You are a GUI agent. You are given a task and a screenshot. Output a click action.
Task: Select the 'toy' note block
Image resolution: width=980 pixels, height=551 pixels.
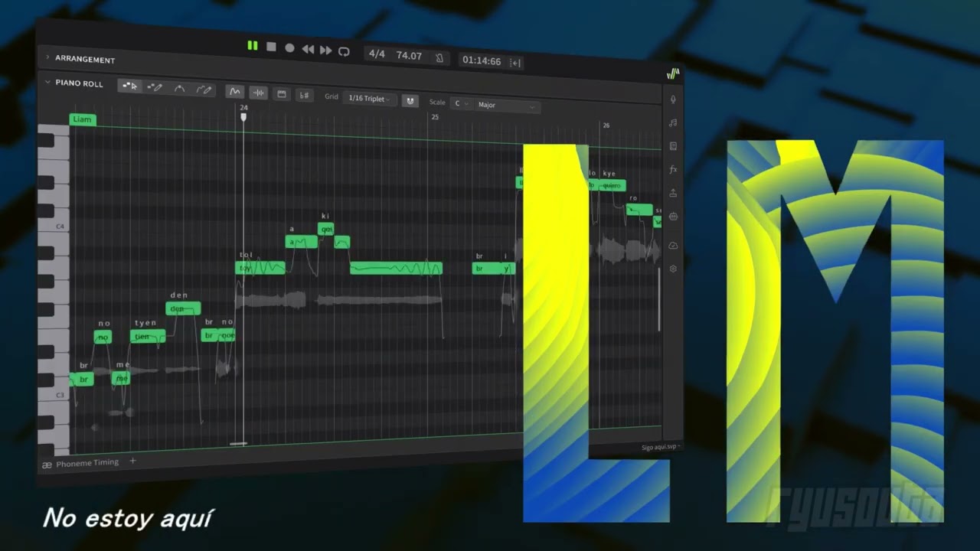click(x=260, y=268)
